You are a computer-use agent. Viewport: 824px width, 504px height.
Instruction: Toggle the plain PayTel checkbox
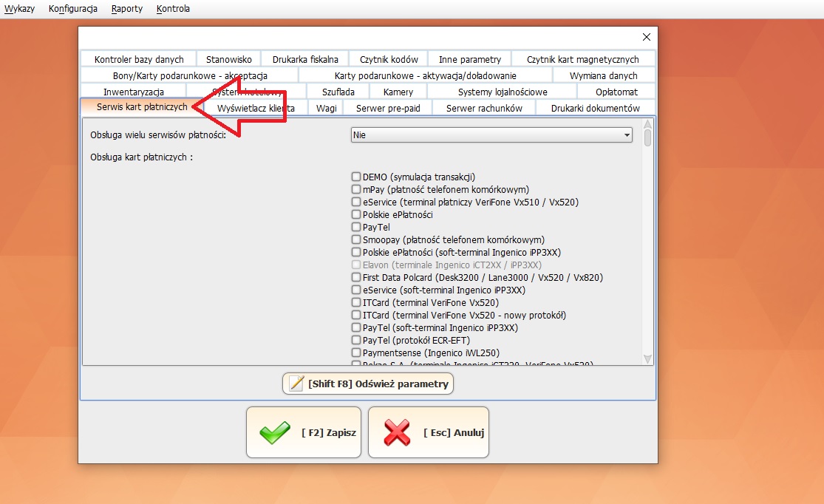[x=356, y=227]
